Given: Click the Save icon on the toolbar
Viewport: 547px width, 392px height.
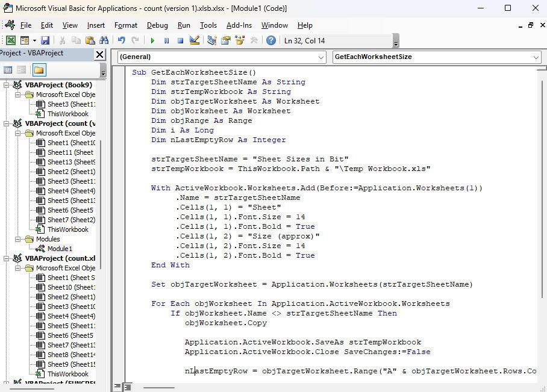Looking at the screenshot, I should pos(45,40).
